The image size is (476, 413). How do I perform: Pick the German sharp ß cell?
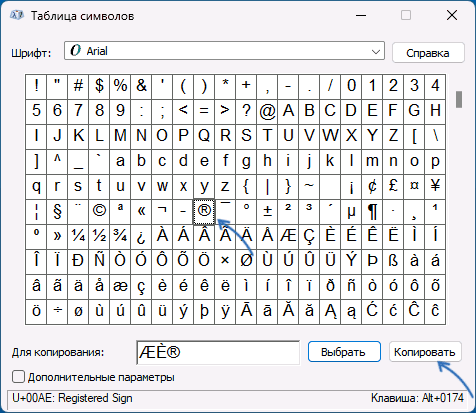pyautogui.click(x=393, y=262)
